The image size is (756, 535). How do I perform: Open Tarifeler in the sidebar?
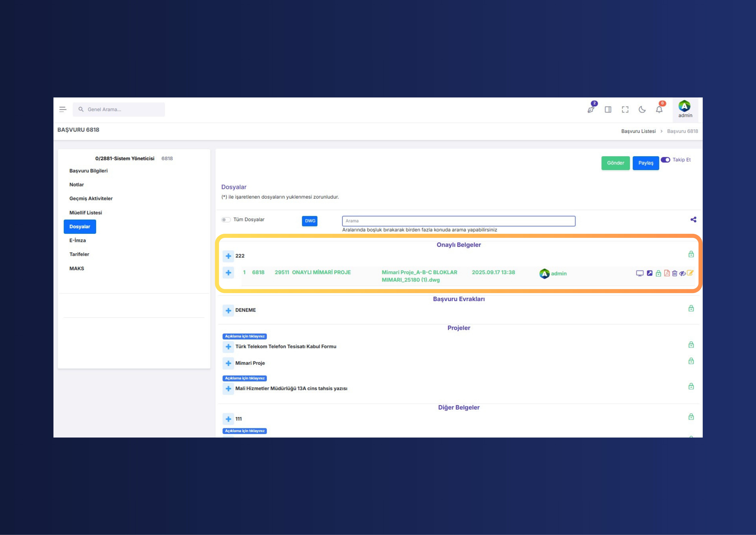(x=79, y=254)
